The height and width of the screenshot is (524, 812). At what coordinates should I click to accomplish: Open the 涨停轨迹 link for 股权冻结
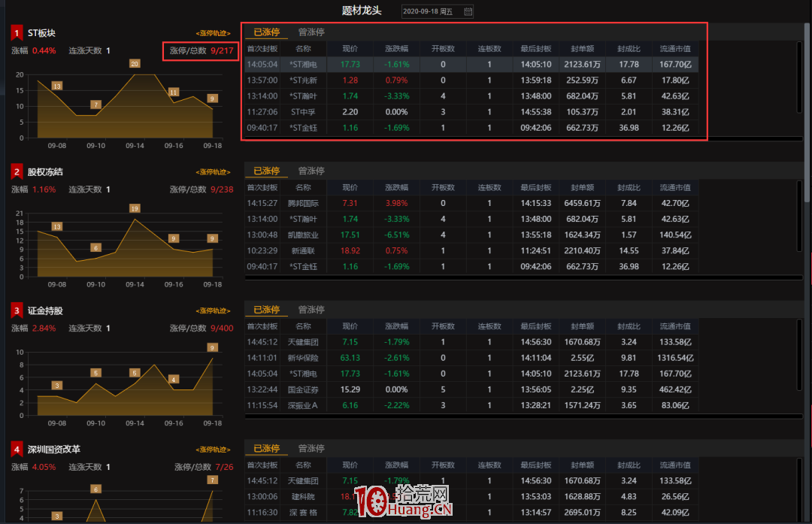[213, 172]
